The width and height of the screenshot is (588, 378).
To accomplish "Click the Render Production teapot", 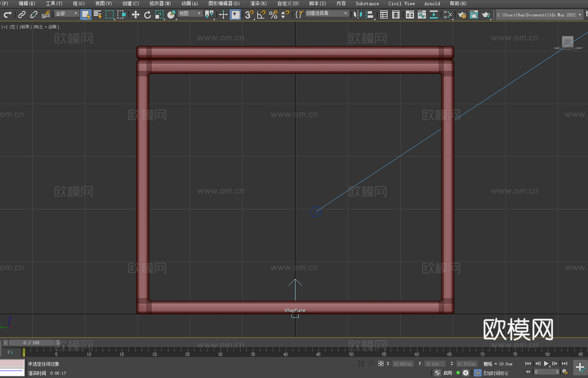I will point(486,14).
